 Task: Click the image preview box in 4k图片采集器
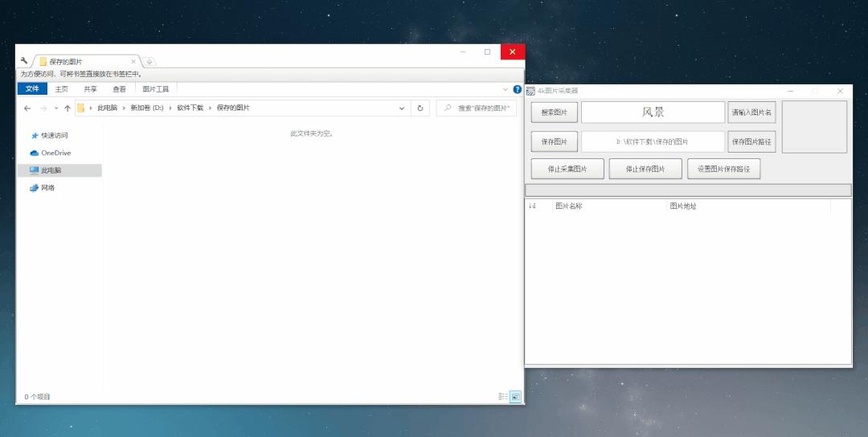pyautogui.click(x=814, y=127)
